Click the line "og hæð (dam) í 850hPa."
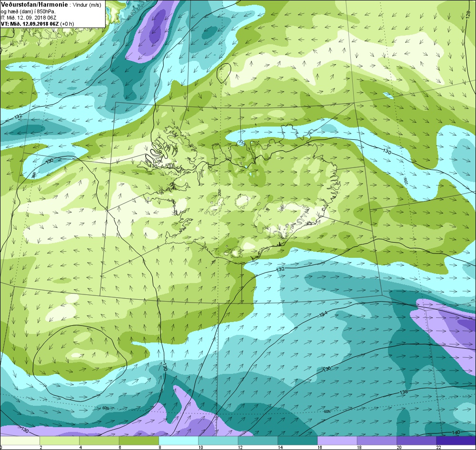This screenshot has width=476, height=450. click(x=28, y=11)
